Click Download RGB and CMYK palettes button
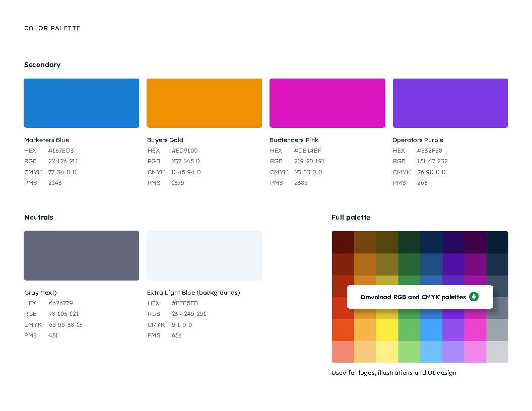Screen dimensions: 532x411 pos(420,297)
